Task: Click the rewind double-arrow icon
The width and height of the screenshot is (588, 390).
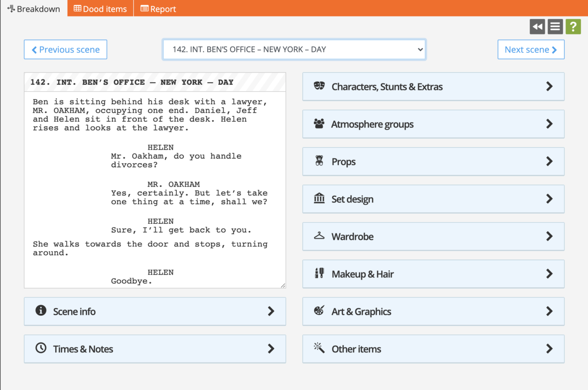Action: (x=537, y=27)
